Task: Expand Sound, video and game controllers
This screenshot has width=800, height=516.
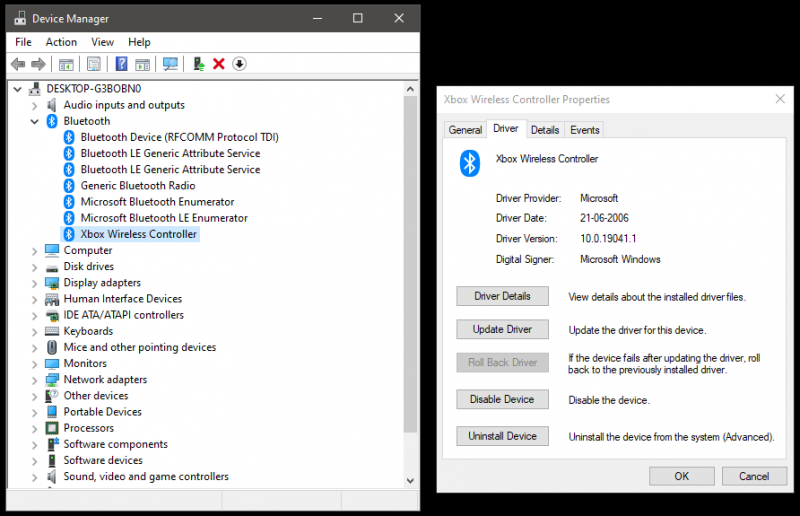Action: point(35,477)
